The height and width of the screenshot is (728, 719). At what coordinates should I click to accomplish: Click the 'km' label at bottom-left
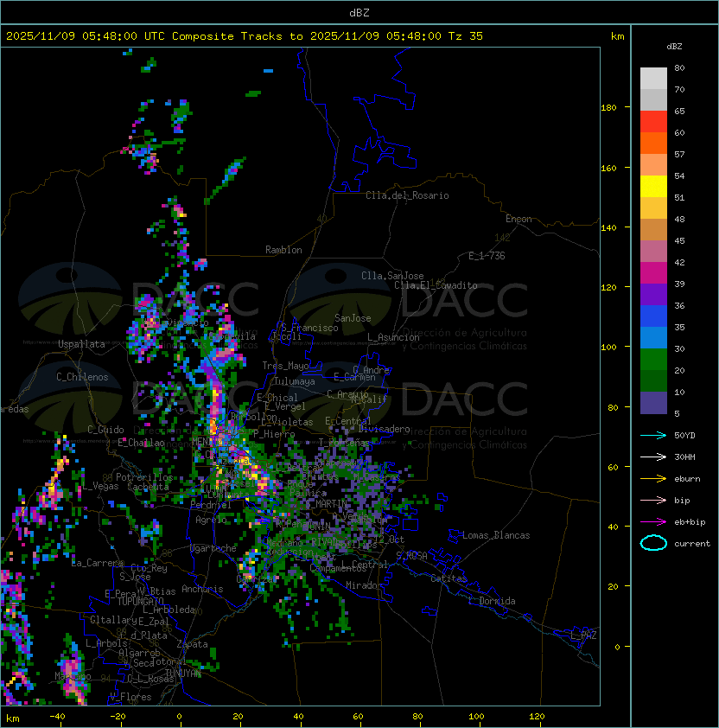[x=13, y=718]
